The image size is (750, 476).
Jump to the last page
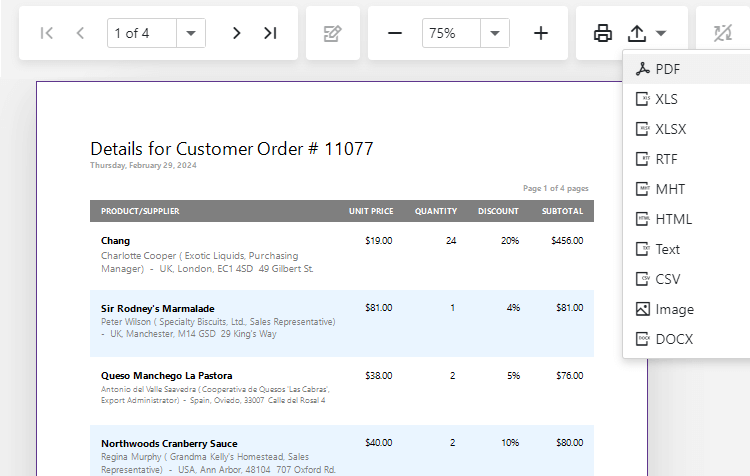pyautogui.click(x=270, y=33)
